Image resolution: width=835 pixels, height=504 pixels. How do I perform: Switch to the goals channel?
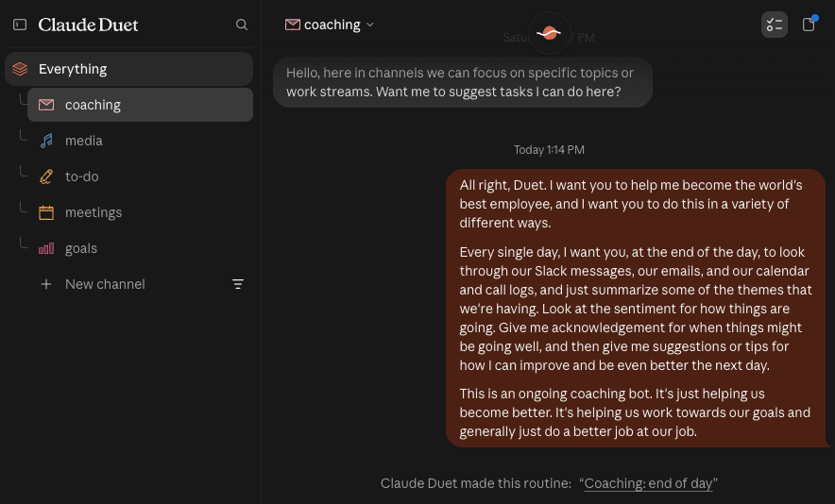(140, 248)
